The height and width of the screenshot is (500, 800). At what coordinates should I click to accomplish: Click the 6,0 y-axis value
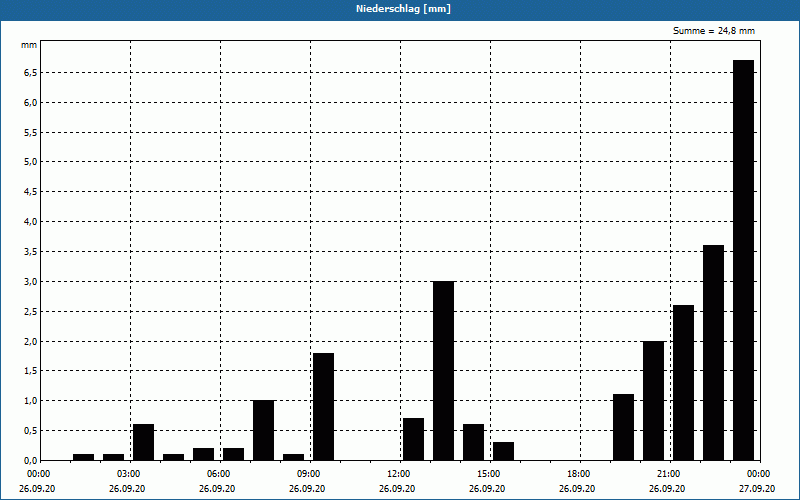[31, 103]
